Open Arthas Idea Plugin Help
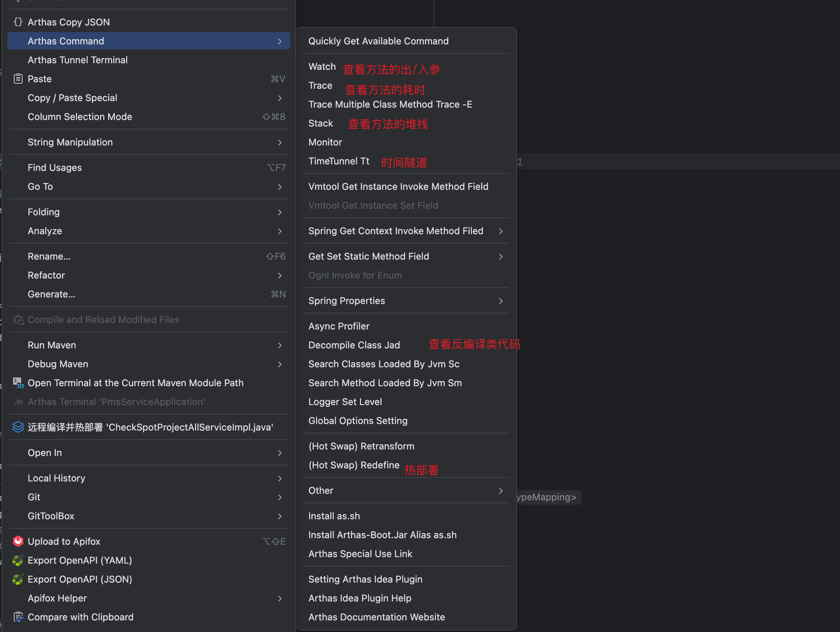Screen dimensions: 840x632 359,598
